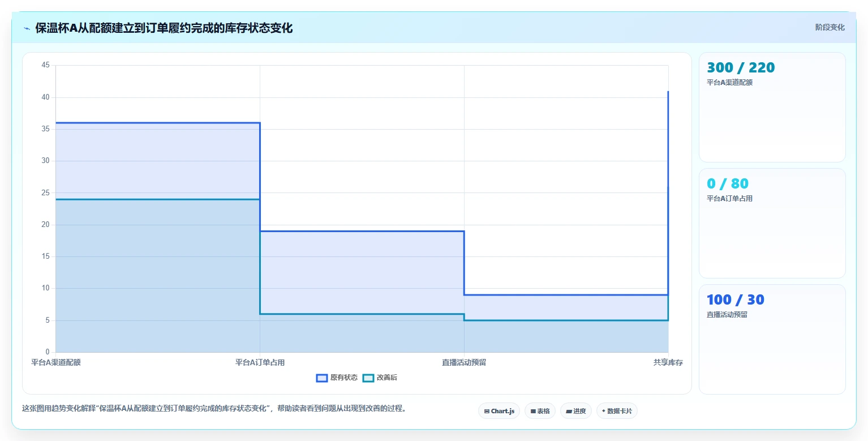The height and width of the screenshot is (441, 868).
Task: Click the y-axis value 35
Action: [x=46, y=129]
